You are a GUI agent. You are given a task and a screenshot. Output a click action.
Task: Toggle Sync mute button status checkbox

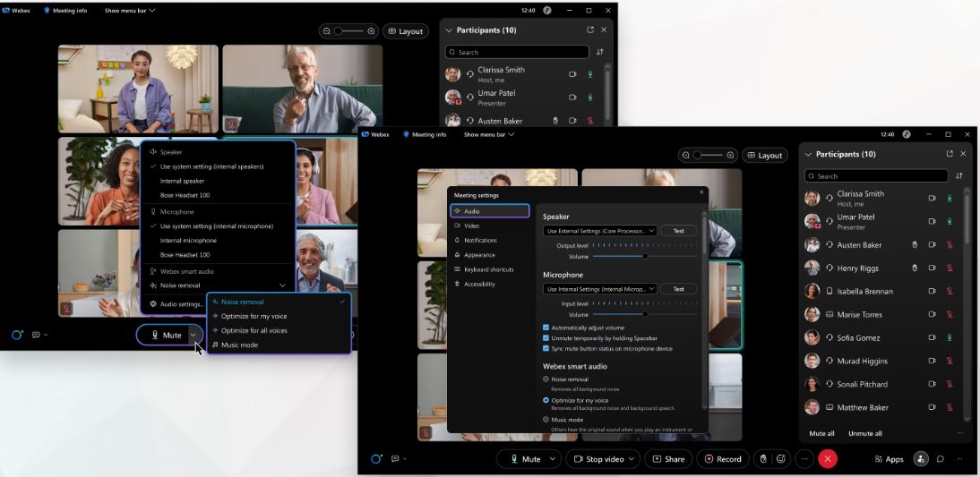pyautogui.click(x=546, y=348)
